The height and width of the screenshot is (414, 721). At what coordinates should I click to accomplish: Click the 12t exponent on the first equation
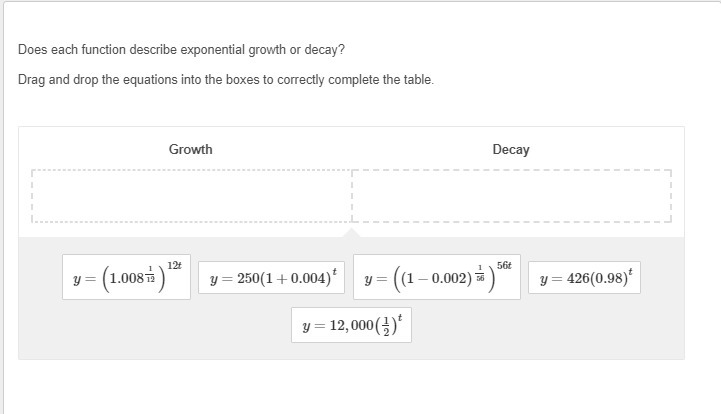(174, 265)
